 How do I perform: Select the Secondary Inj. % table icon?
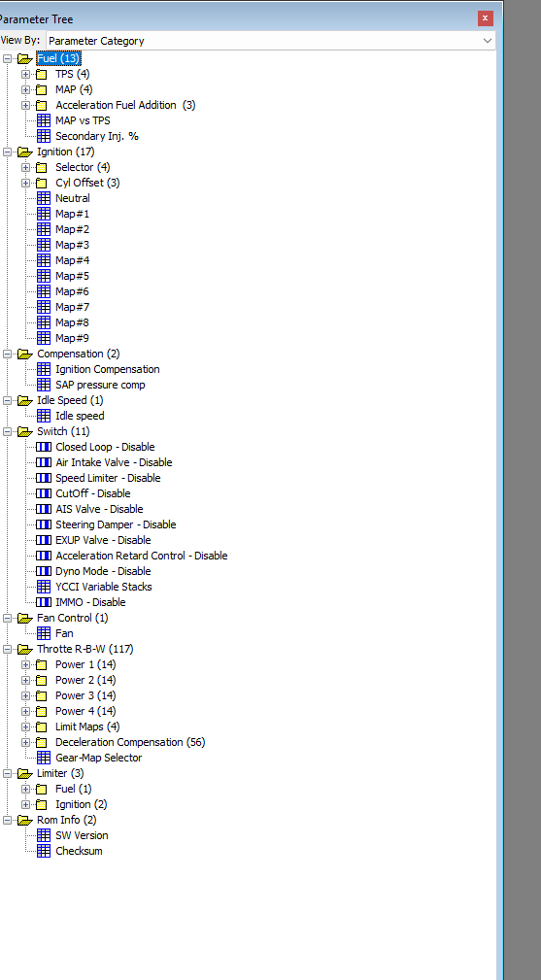44,136
